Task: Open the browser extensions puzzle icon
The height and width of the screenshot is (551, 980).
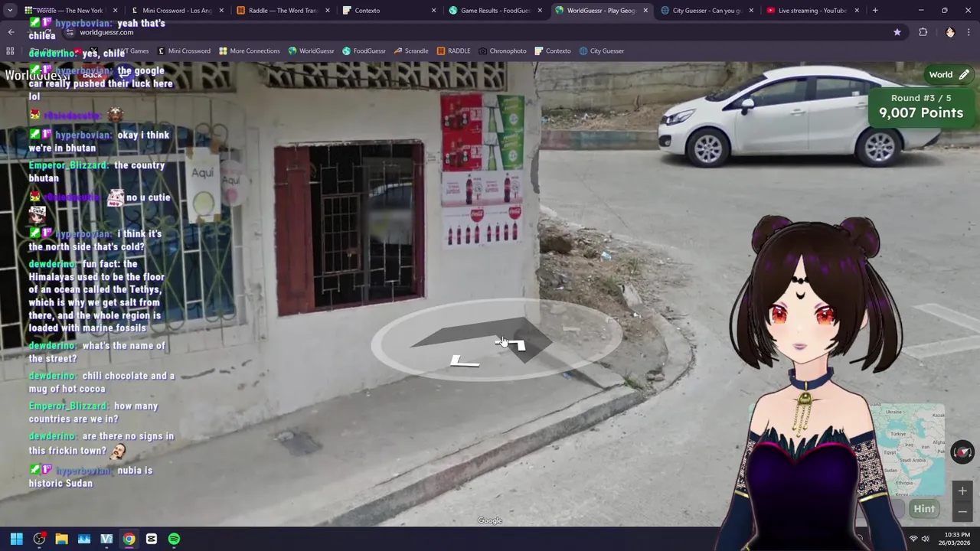Action: point(923,32)
